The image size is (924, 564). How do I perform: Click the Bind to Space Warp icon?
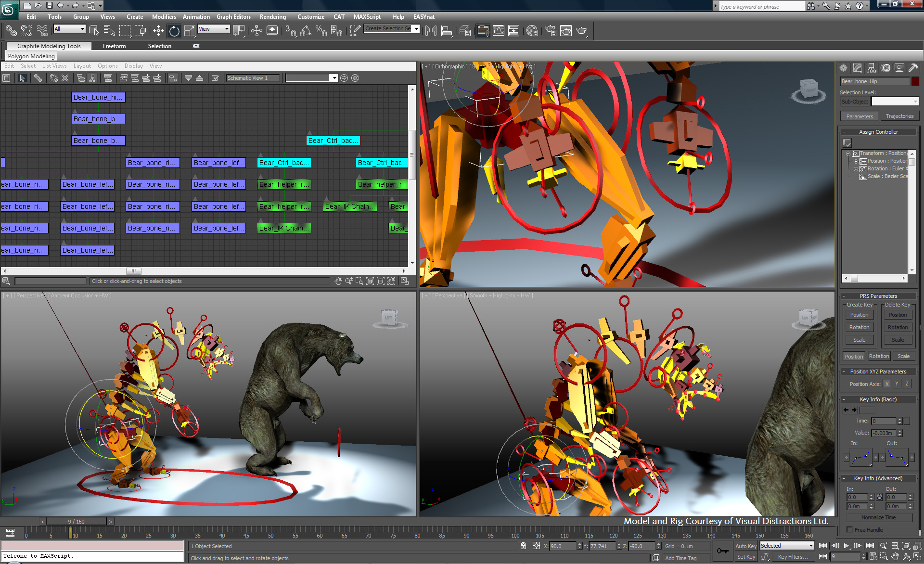click(x=42, y=31)
